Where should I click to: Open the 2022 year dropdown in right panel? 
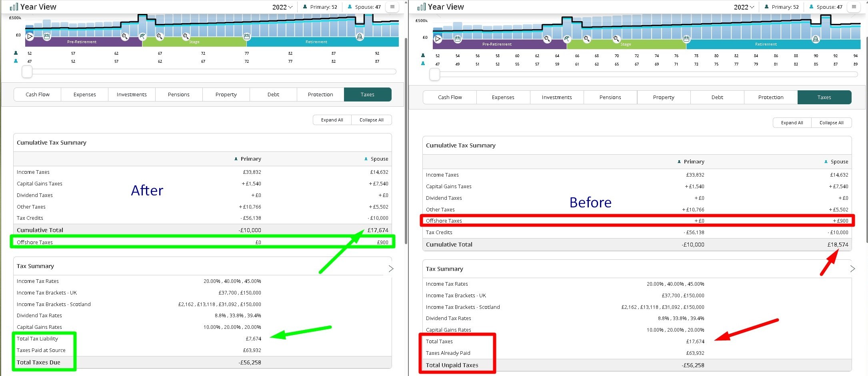(x=744, y=7)
